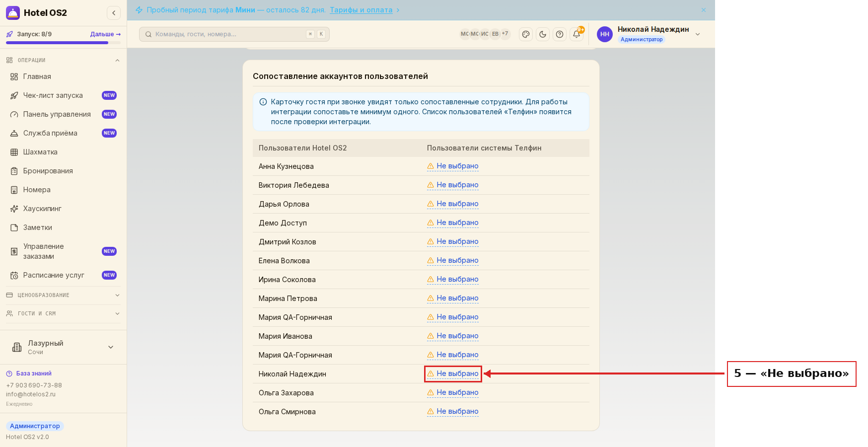Viewport: 868px width, 447px height.
Task: Click Тарифы и оплата link
Action: coord(361,10)
